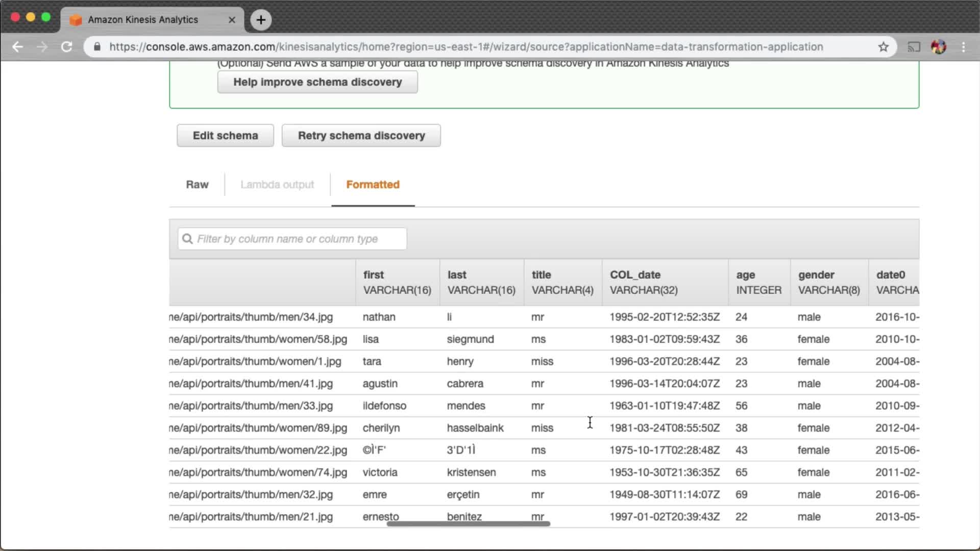This screenshot has width=980, height=551.
Task: Close the Amazon Kinesis Analytics tab
Action: coord(232,20)
